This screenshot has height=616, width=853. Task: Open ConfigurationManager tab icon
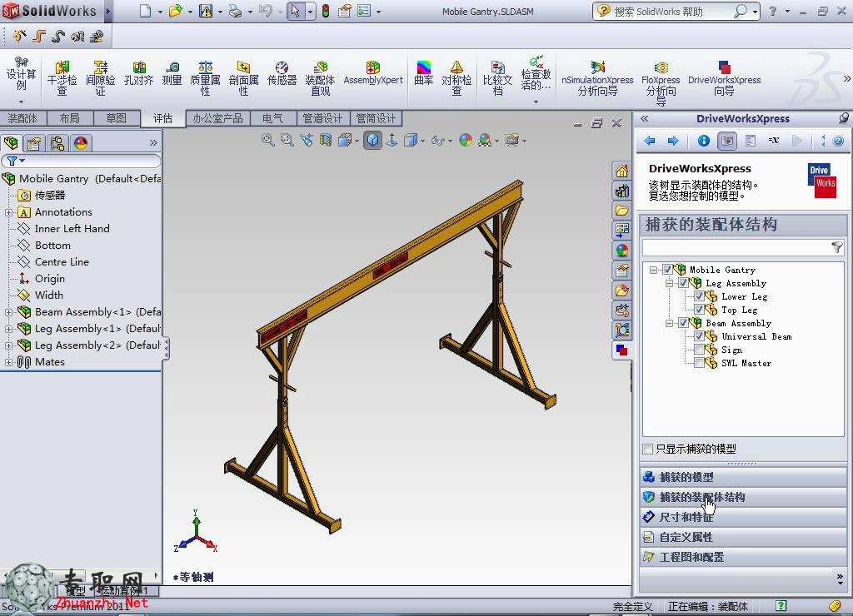[x=57, y=143]
